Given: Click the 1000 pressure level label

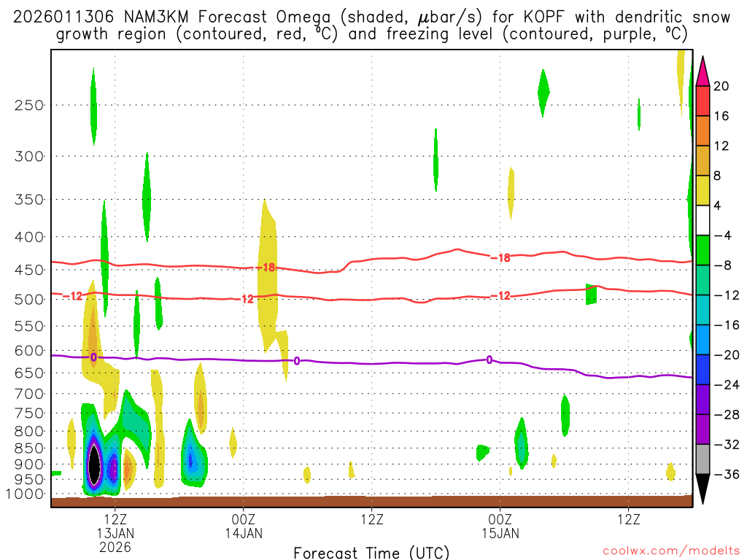Looking at the screenshot, I should 26,494.
